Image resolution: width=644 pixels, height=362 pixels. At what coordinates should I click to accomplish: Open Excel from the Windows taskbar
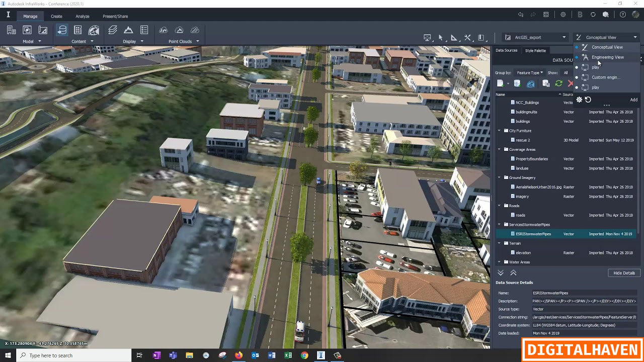[x=288, y=355]
